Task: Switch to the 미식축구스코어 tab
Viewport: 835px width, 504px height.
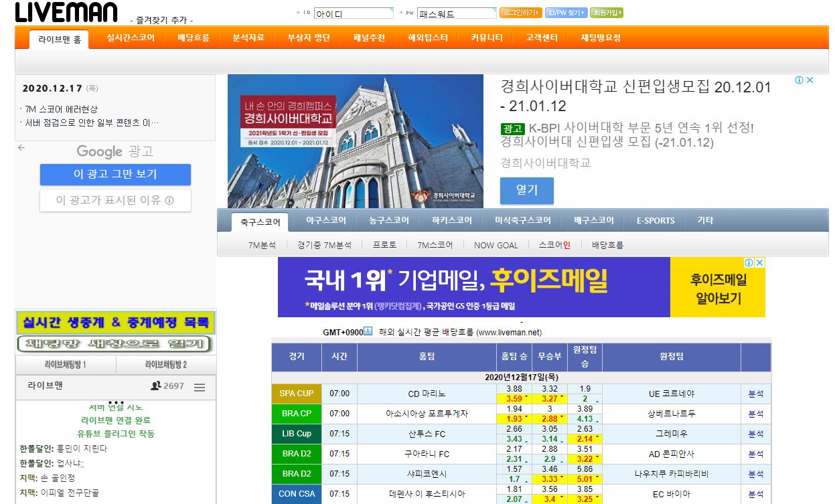Action: coord(523,220)
